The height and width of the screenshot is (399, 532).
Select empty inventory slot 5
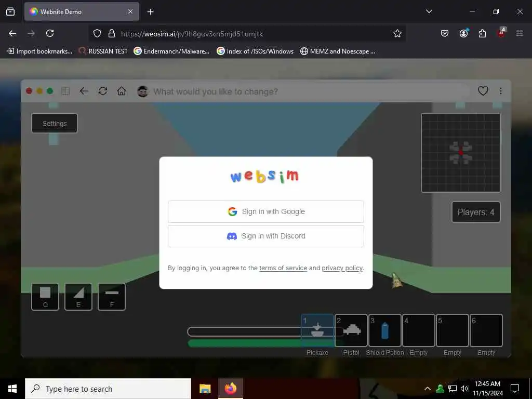[453, 330]
